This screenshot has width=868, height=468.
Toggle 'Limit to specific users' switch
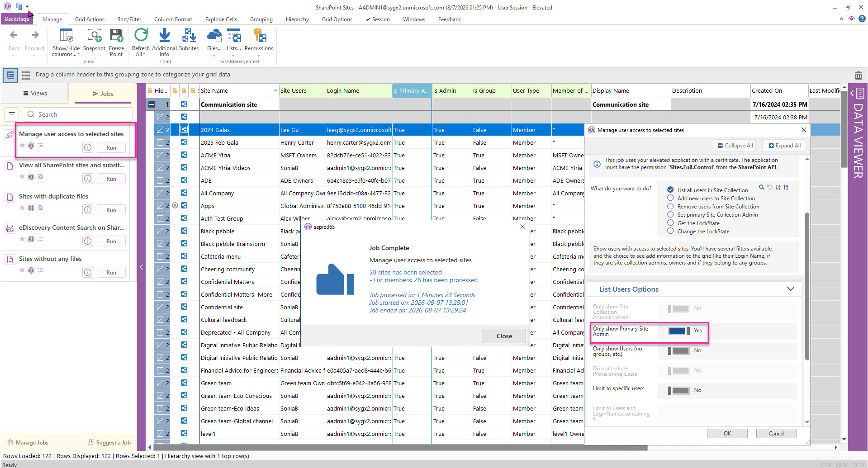(679, 390)
